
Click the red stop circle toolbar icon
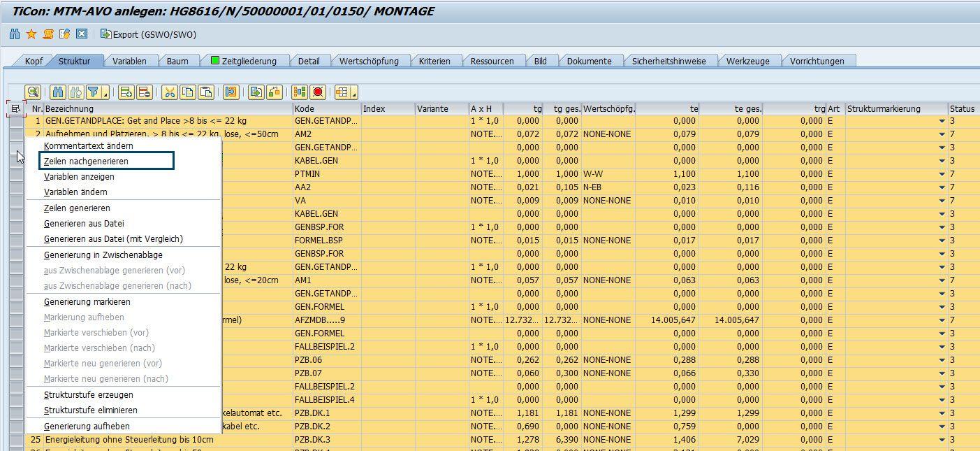(318, 92)
